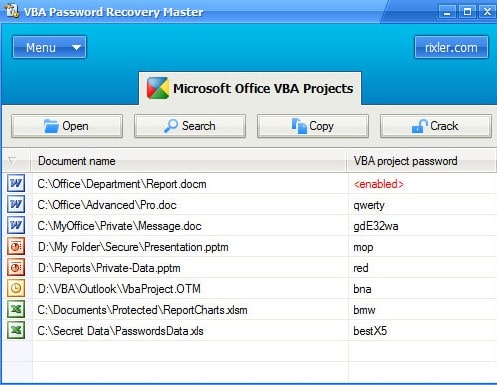
Task: Click the Excel icon for ReportCharts.xlsm
Action: 16,309
